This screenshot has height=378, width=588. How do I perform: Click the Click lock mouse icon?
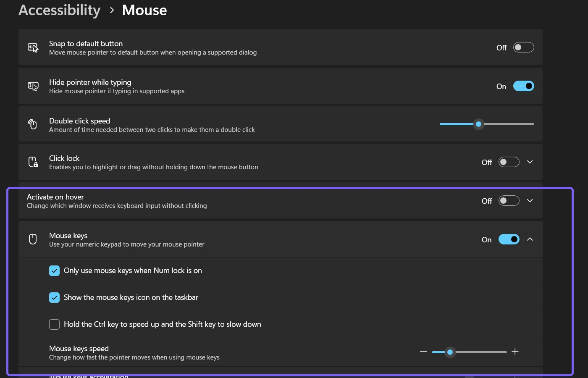click(33, 162)
